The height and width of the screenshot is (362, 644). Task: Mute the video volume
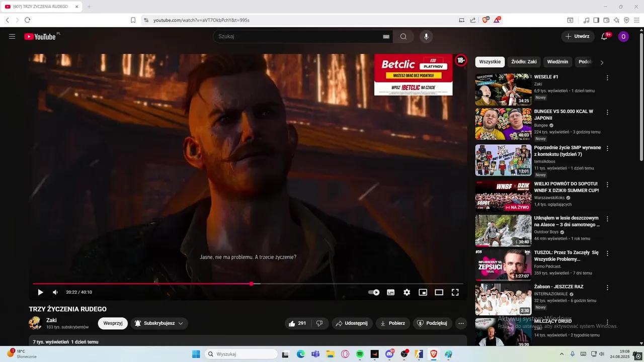click(55, 292)
